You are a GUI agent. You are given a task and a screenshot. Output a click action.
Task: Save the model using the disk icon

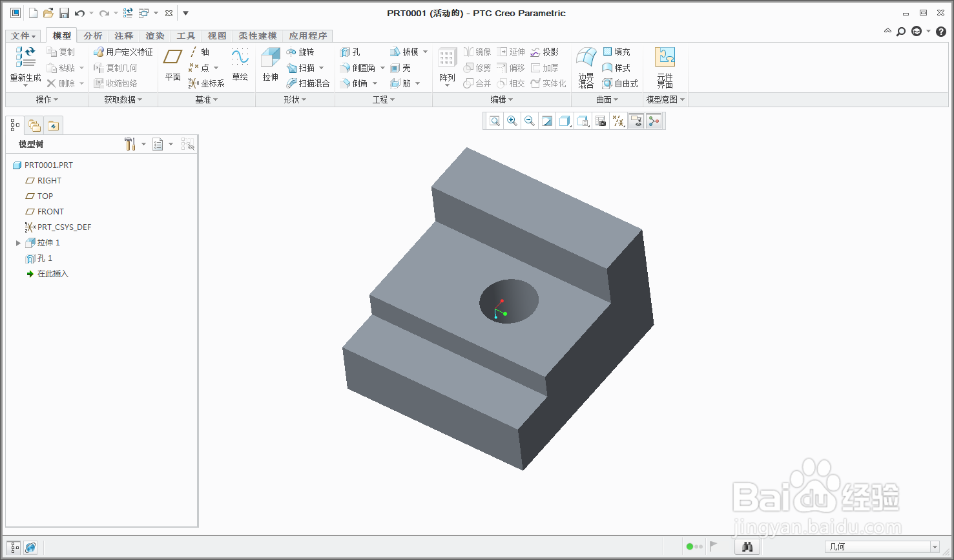coord(64,13)
